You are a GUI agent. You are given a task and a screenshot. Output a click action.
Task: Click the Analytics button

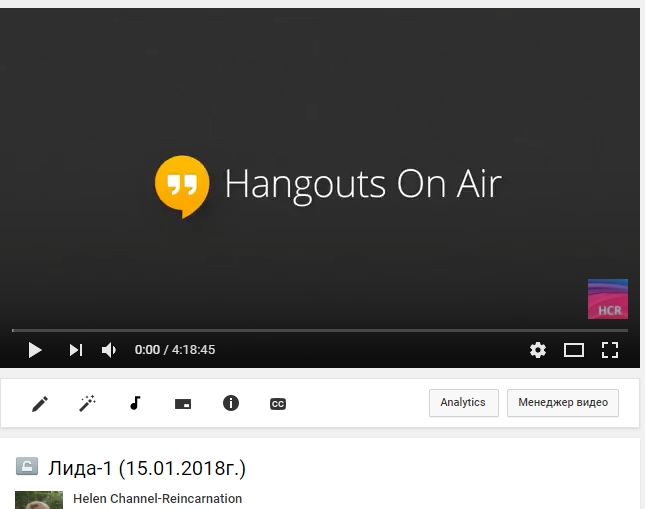coord(463,403)
